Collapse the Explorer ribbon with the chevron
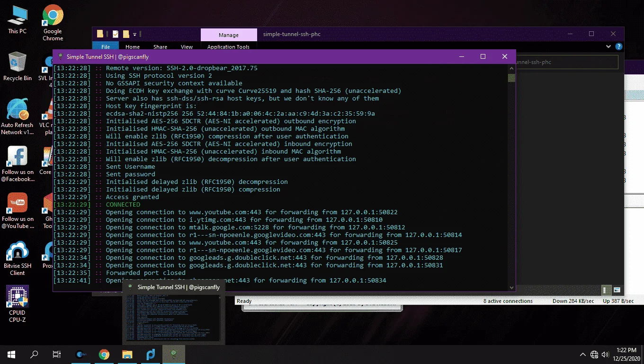The height and width of the screenshot is (364, 644). (608, 46)
